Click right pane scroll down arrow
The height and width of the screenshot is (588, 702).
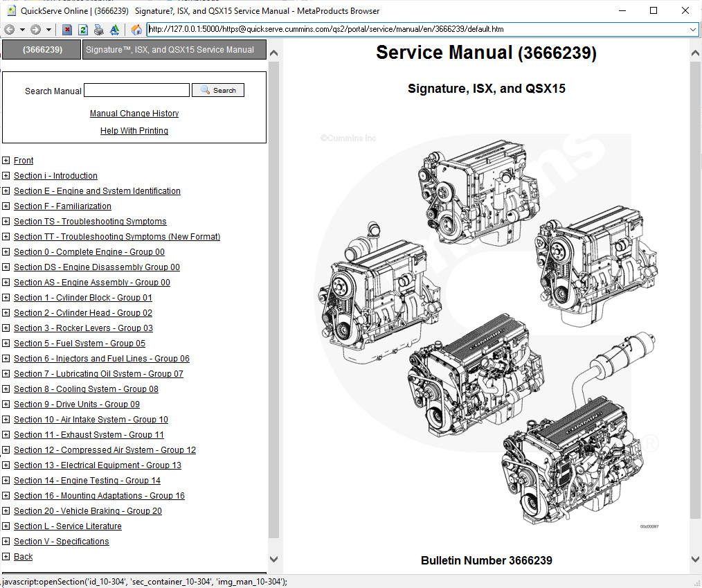click(695, 559)
